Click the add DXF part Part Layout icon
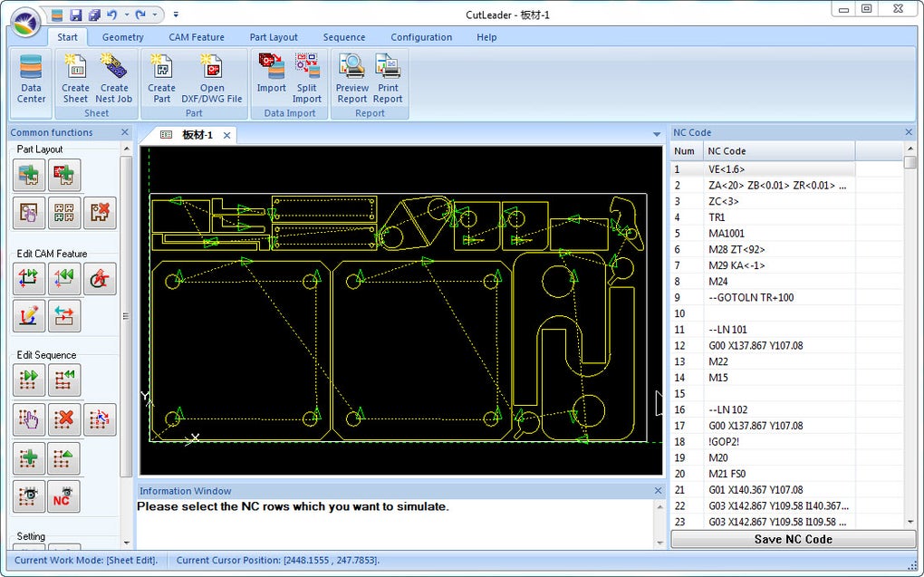 pyautogui.click(x=64, y=175)
